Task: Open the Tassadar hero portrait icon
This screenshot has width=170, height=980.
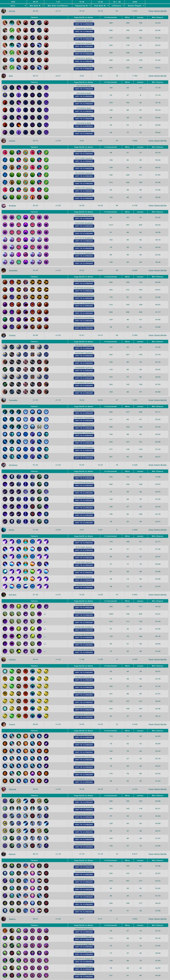Action: point(4,400)
